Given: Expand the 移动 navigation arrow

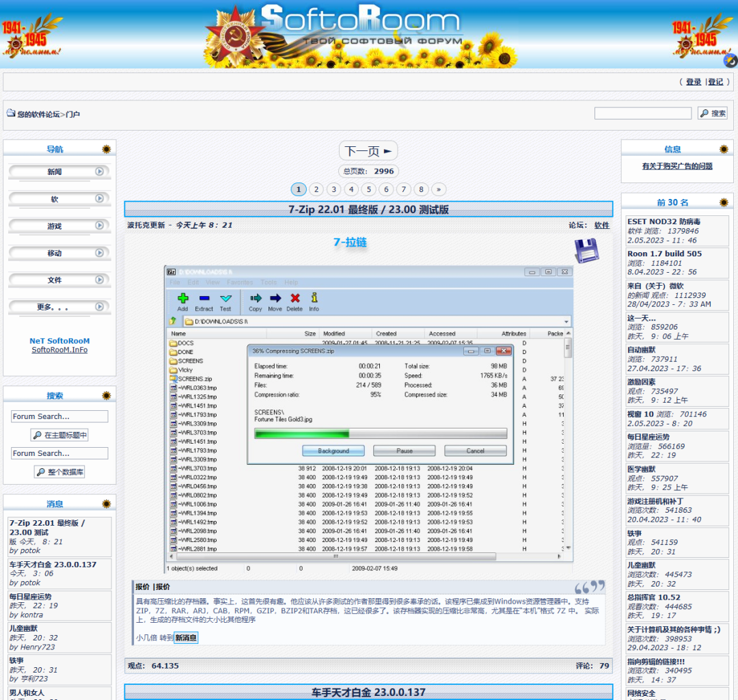Looking at the screenshot, I should (x=99, y=253).
